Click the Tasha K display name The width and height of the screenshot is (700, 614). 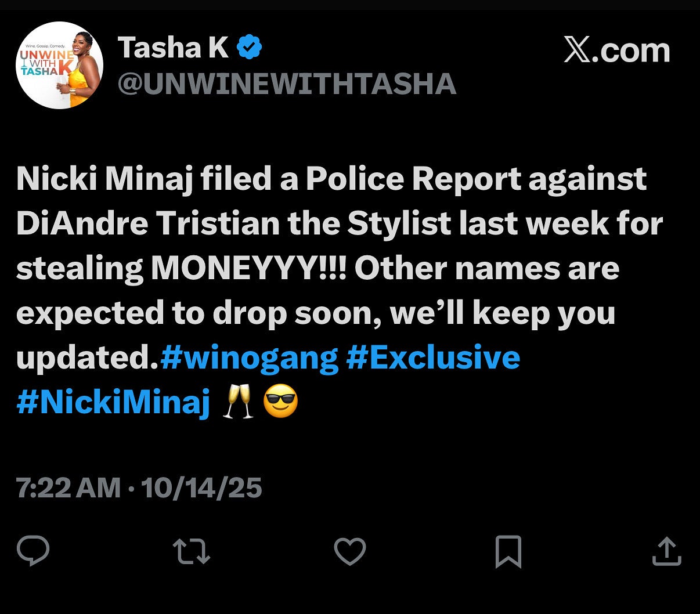pyautogui.click(x=174, y=48)
